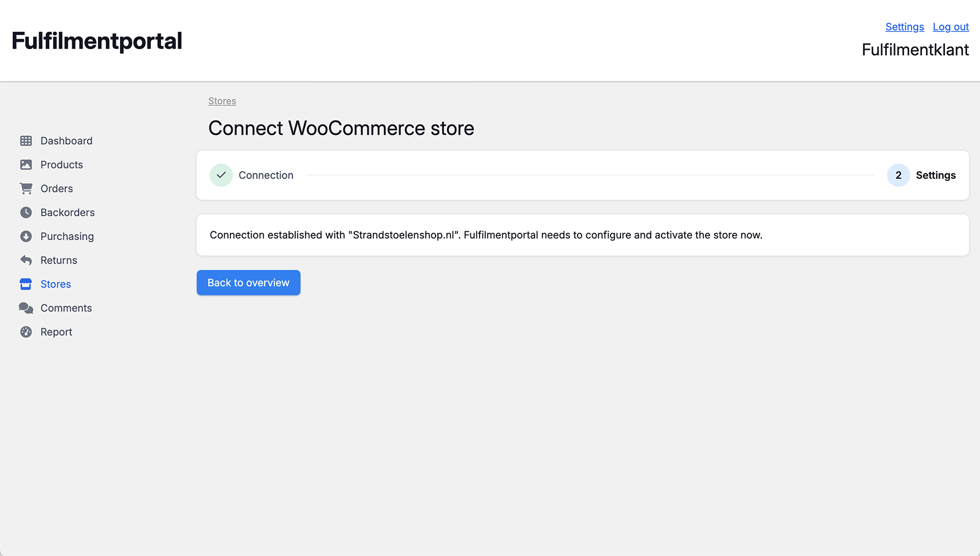The height and width of the screenshot is (556, 980).
Task: Click the green Connection checkmark icon
Action: coord(221,175)
